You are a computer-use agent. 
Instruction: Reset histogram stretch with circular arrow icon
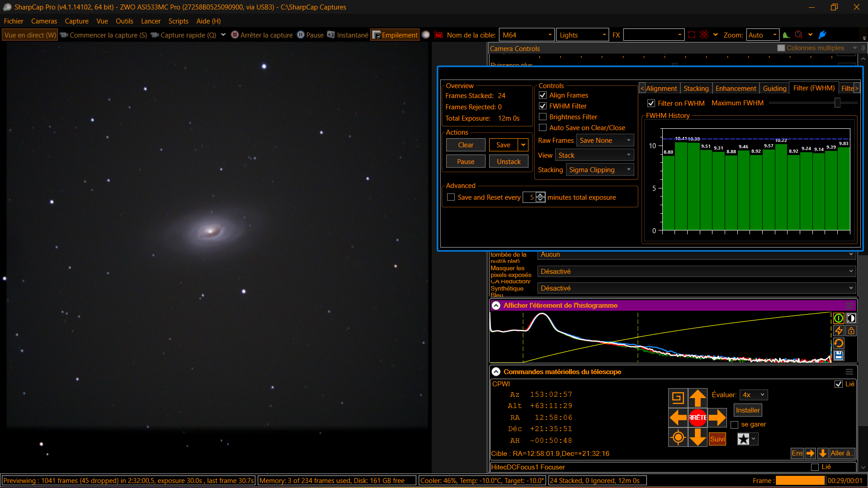(x=839, y=343)
